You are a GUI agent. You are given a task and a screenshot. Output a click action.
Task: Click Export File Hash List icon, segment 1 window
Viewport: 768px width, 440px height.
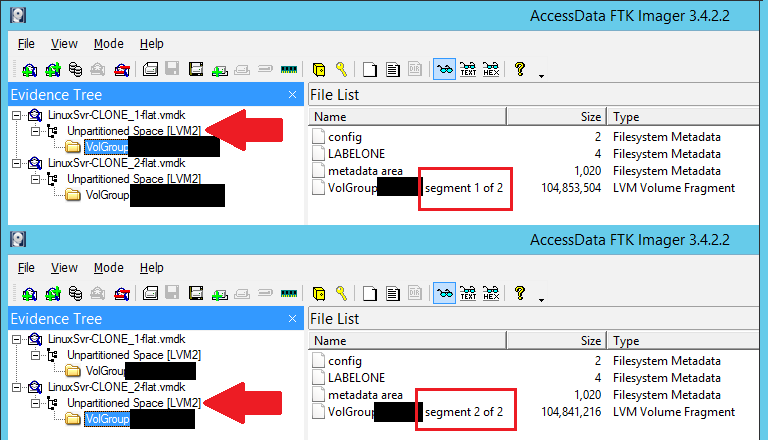click(x=392, y=70)
